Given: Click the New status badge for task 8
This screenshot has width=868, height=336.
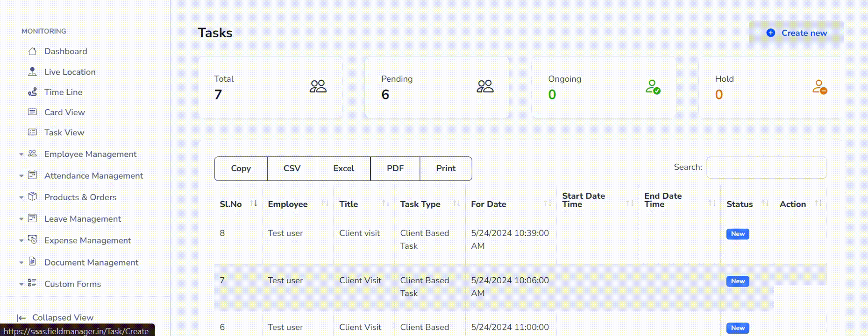Looking at the screenshot, I should pyautogui.click(x=738, y=234).
